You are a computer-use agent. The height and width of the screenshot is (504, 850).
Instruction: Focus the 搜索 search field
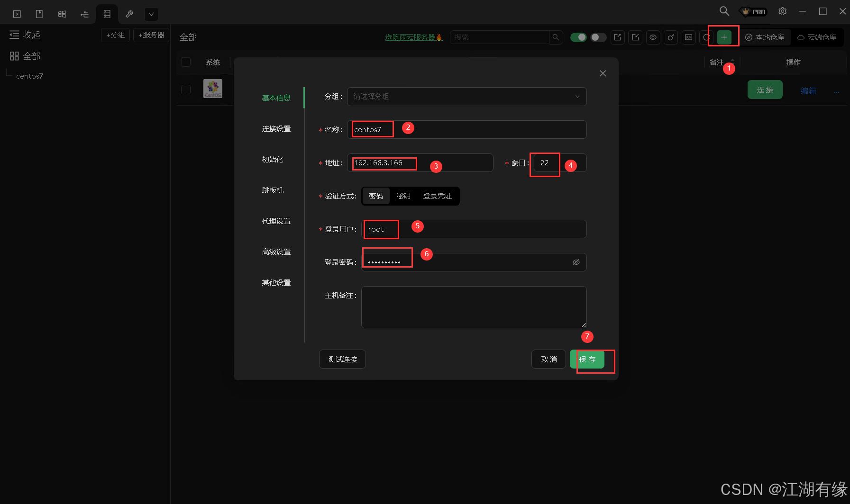coord(500,37)
